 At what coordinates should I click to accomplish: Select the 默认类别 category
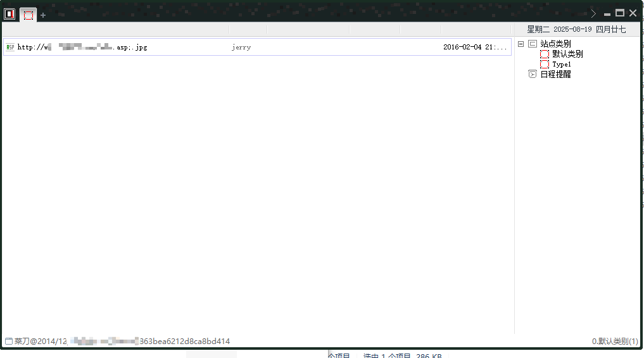567,54
